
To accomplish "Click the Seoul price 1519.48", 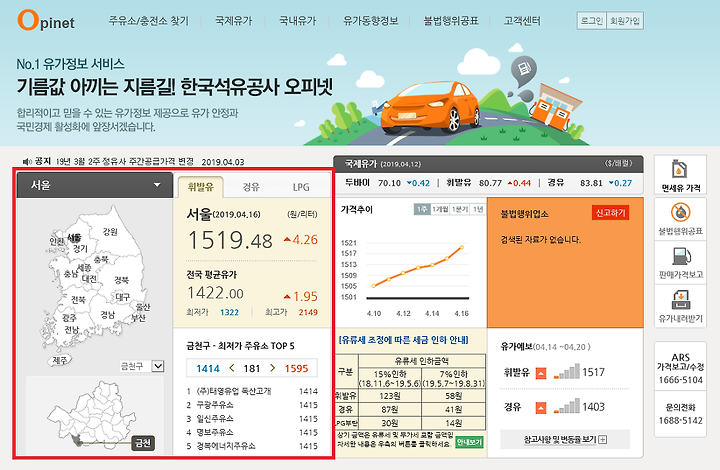I will point(231,240).
